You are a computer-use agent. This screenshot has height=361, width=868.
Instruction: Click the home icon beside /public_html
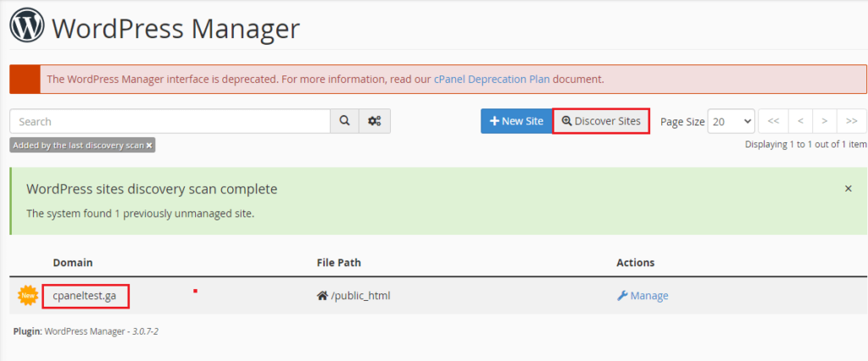322,296
